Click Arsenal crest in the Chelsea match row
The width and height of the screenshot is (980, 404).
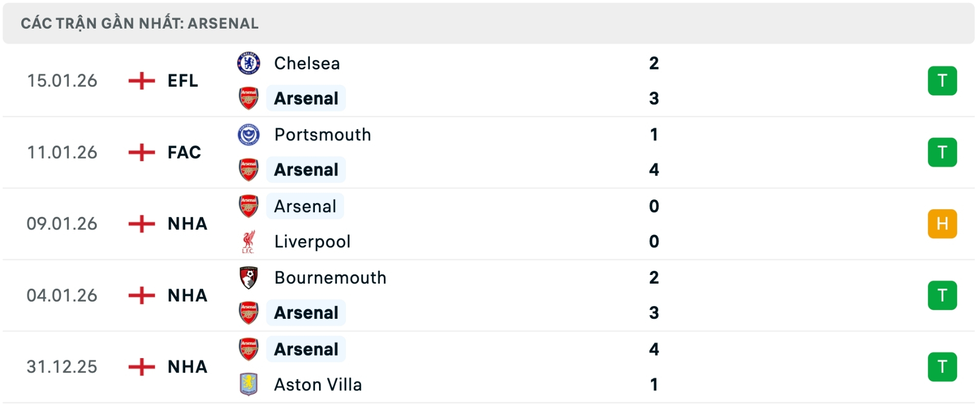pos(249,98)
